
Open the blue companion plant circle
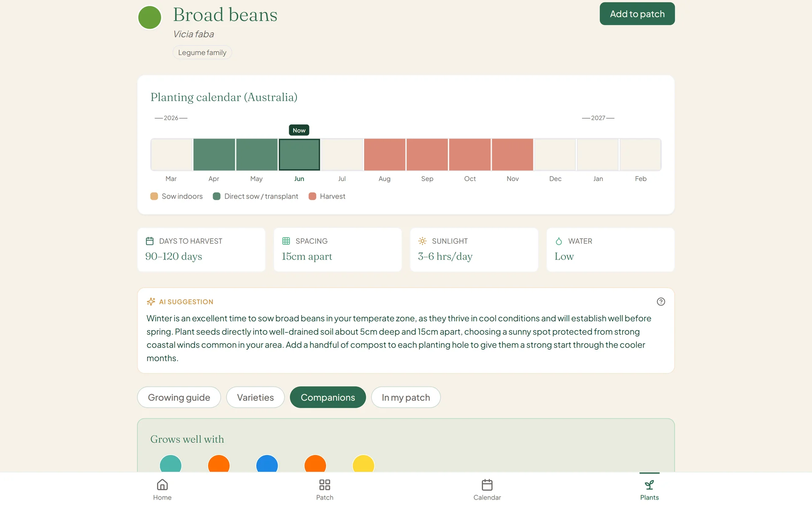pos(267,464)
